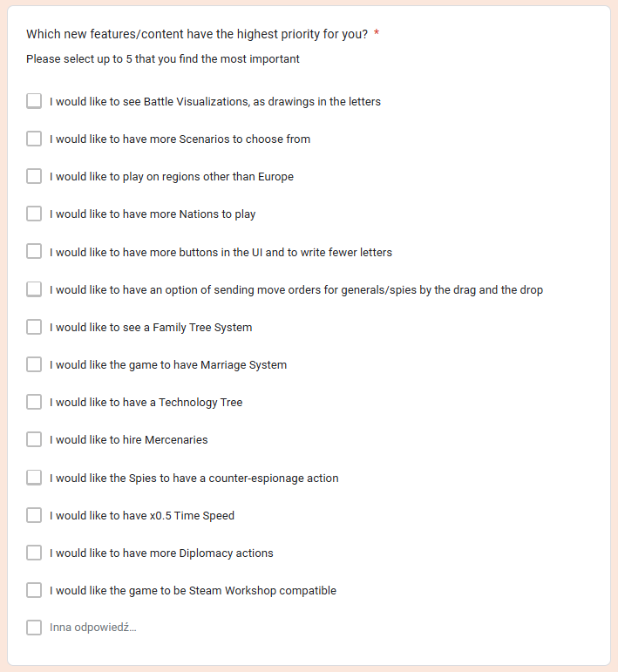Screen dimensions: 618x672
Task: Check more buttons in the UI option
Action: tap(34, 252)
